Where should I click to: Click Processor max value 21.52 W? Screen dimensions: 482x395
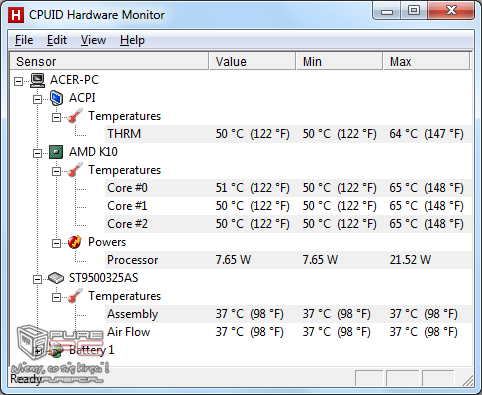[410, 260]
